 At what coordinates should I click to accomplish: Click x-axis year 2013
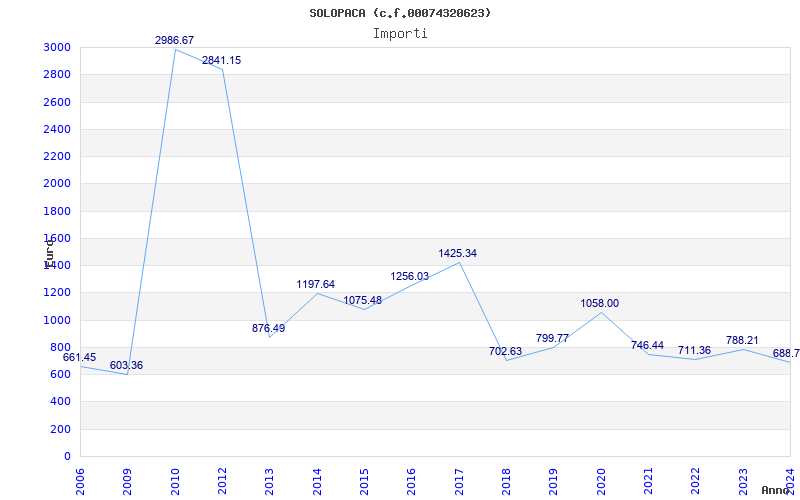(x=269, y=482)
